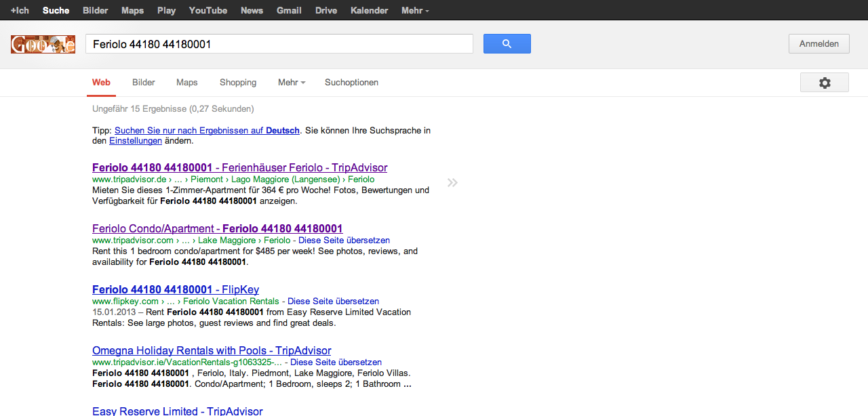
Task: Click the Anmelden sign-in button
Action: pos(818,44)
